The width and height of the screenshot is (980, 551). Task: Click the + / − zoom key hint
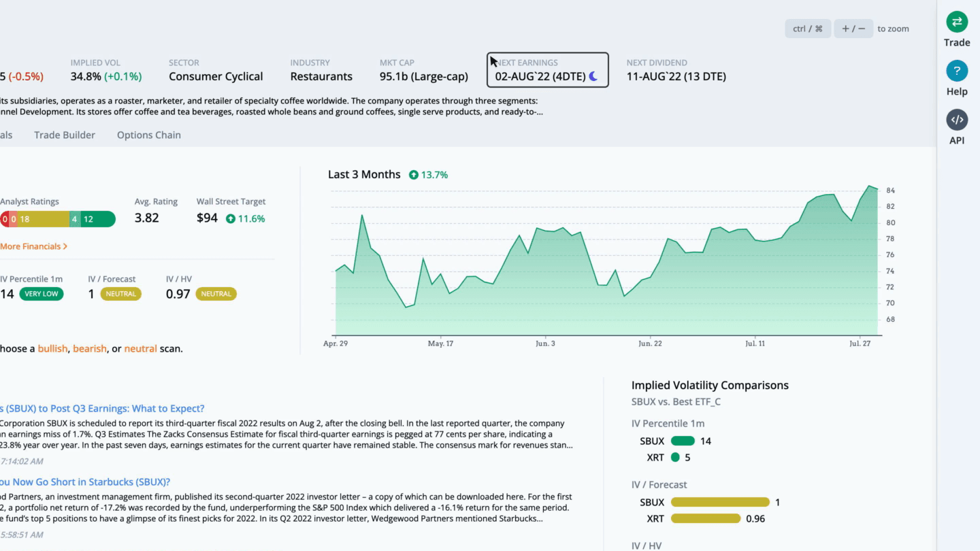pyautogui.click(x=853, y=29)
